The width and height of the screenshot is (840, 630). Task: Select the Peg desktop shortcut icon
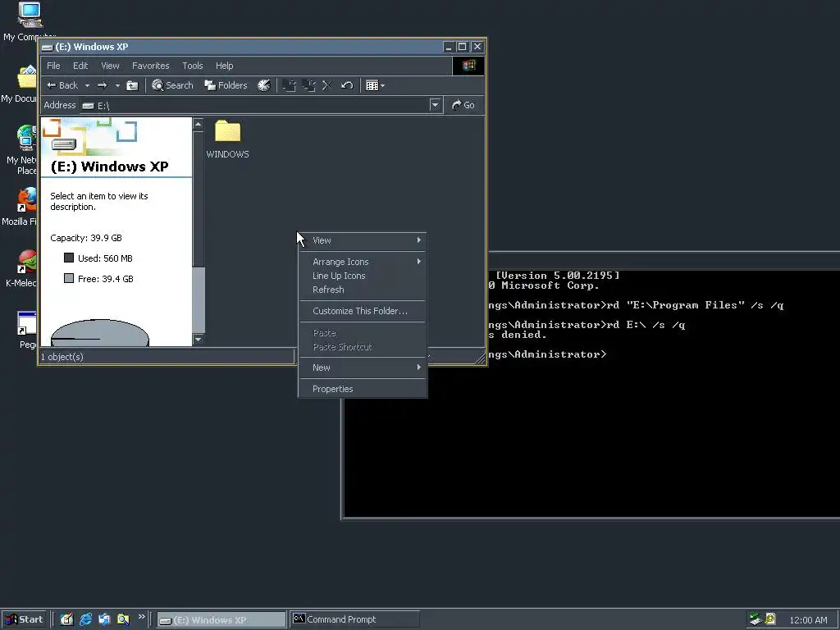click(x=27, y=330)
